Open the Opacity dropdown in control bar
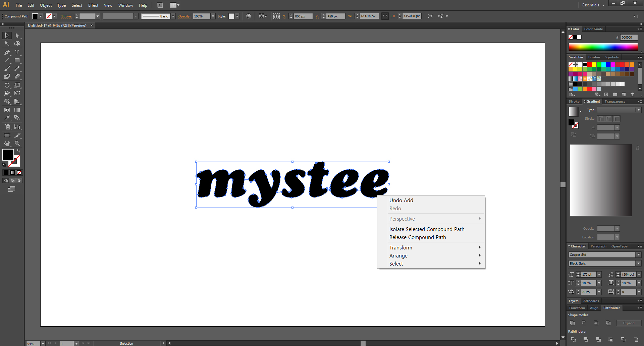644x346 pixels. [x=213, y=16]
